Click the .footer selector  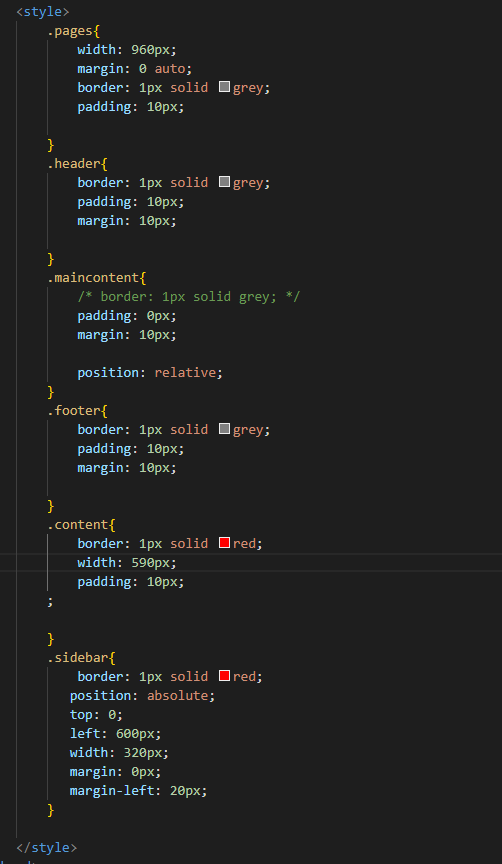coord(73,411)
